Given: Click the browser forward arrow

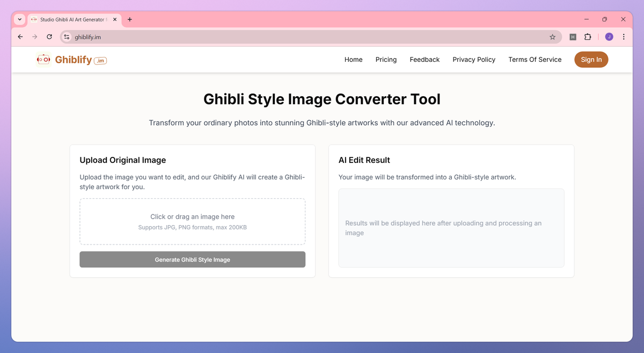Looking at the screenshot, I should click(x=35, y=37).
